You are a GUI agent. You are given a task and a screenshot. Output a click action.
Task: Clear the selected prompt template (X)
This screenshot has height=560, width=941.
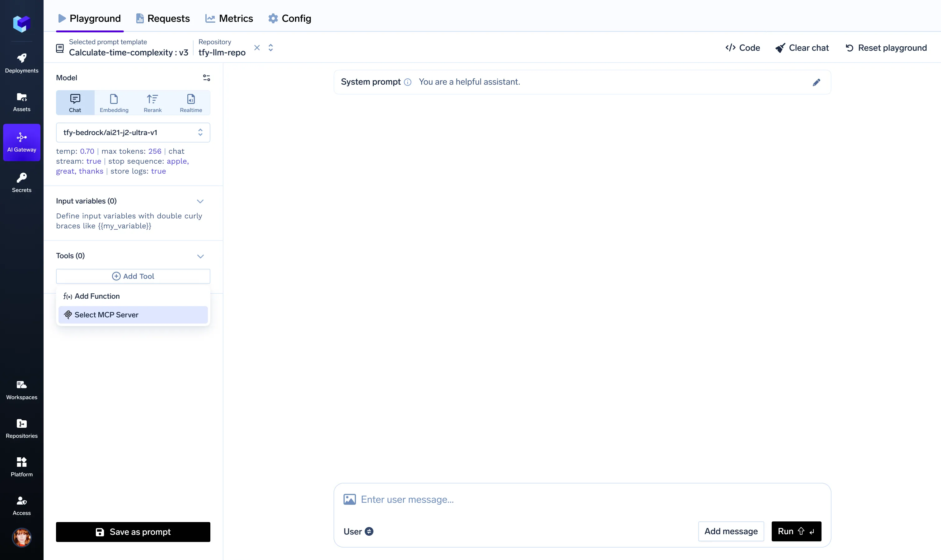(x=257, y=48)
